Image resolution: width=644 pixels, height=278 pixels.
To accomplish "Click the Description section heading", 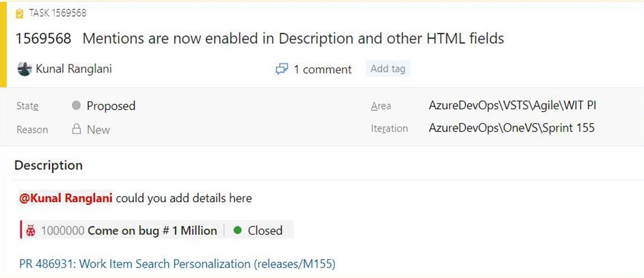I will click(48, 165).
